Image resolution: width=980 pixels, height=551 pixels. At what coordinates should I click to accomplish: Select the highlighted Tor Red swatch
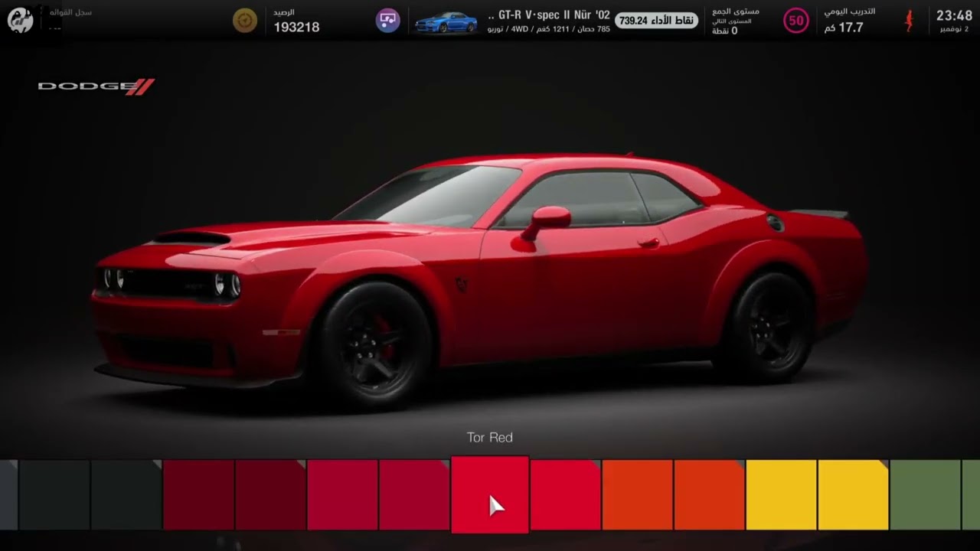(x=490, y=494)
